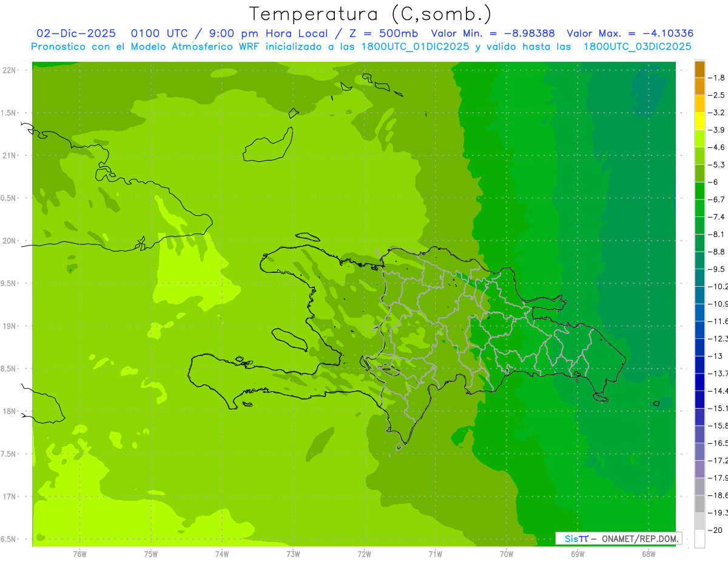This screenshot has width=728, height=562.
Task: Click the -5.3 colorbar label
Action: pos(716,165)
